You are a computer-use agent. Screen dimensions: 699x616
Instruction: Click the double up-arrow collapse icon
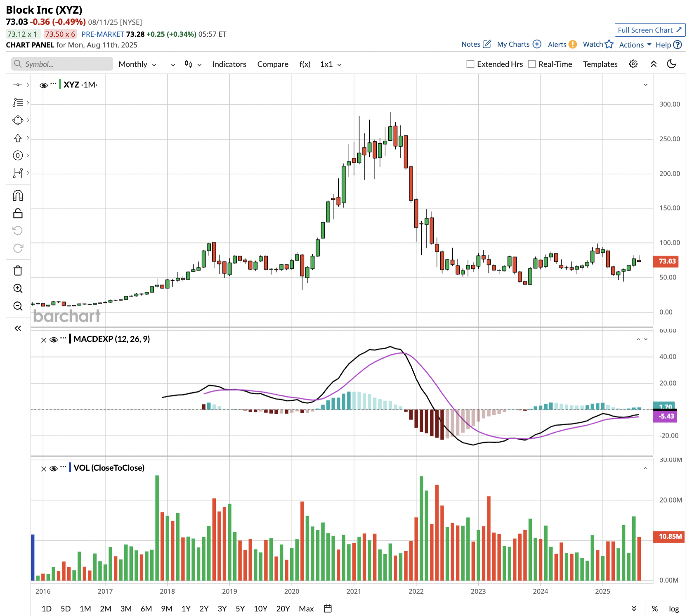[654, 64]
